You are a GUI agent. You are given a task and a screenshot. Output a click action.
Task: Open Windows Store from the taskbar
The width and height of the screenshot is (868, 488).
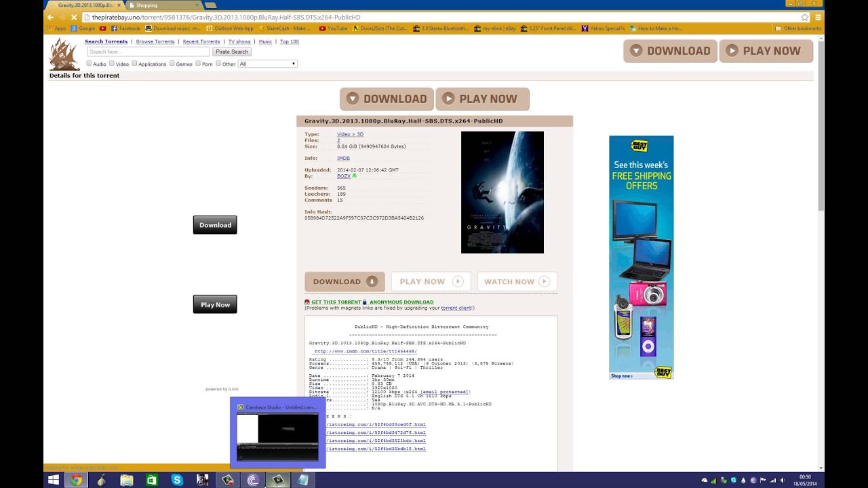pyautogui.click(x=152, y=480)
